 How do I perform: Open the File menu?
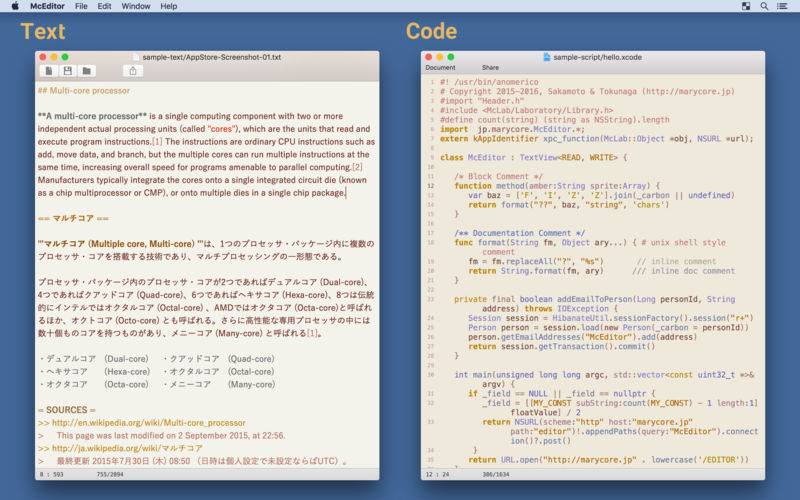81,6
